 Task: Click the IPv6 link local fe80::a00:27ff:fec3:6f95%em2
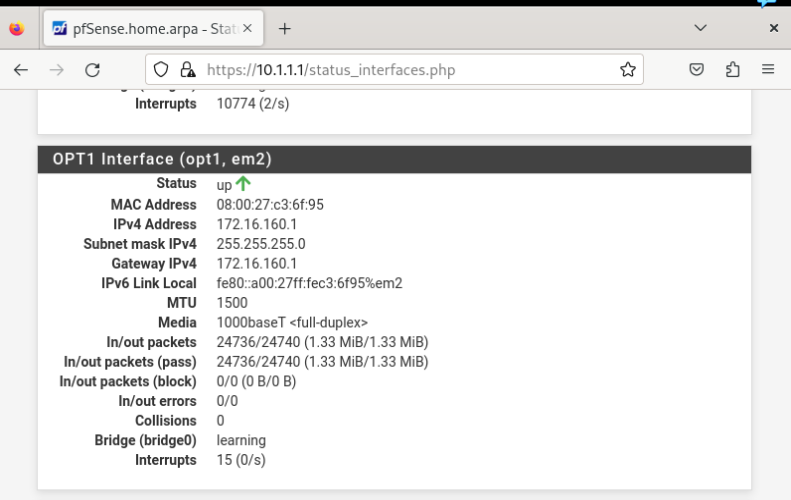(x=309, y=284)
